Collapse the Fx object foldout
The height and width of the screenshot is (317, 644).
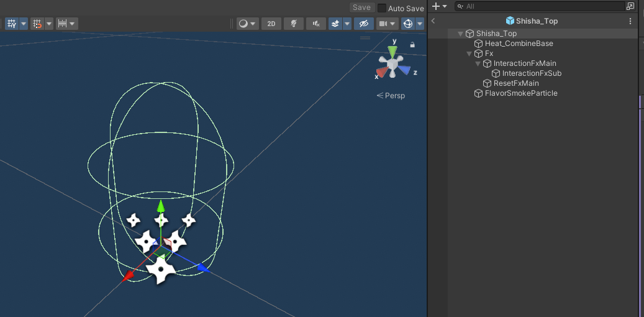coord(469,54)
